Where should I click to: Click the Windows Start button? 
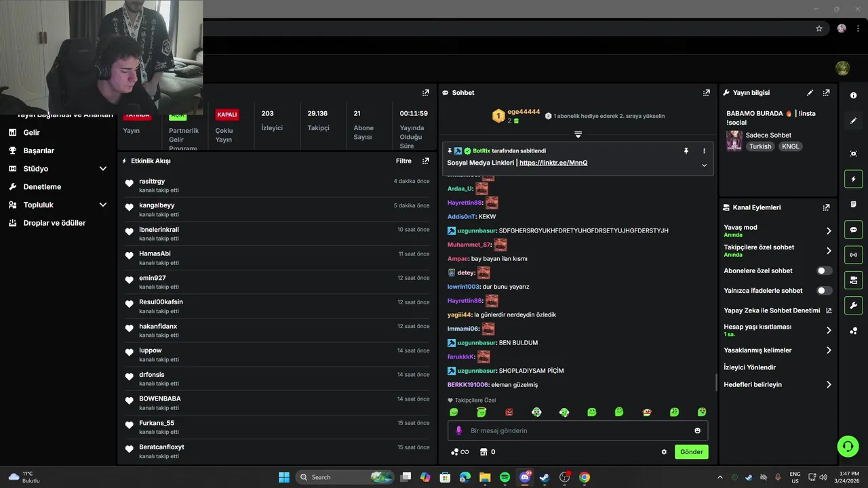284,477
